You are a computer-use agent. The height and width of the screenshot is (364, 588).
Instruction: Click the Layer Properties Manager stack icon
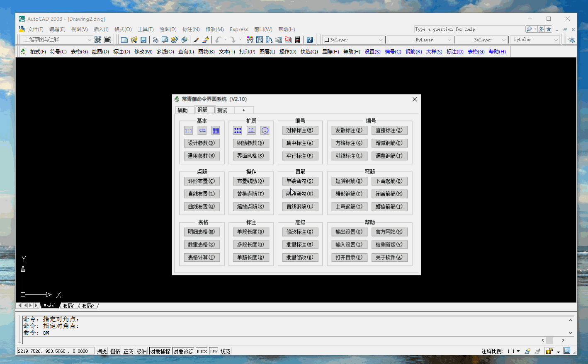coord(572,40)
